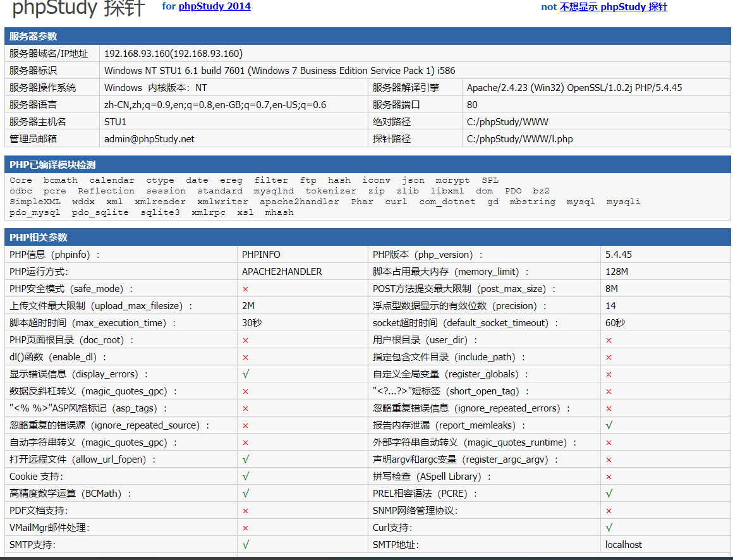Click the Windows NT STU1 server identifier value
The width and height of the screenshot is (733, 560).
[x=279, y=71]
